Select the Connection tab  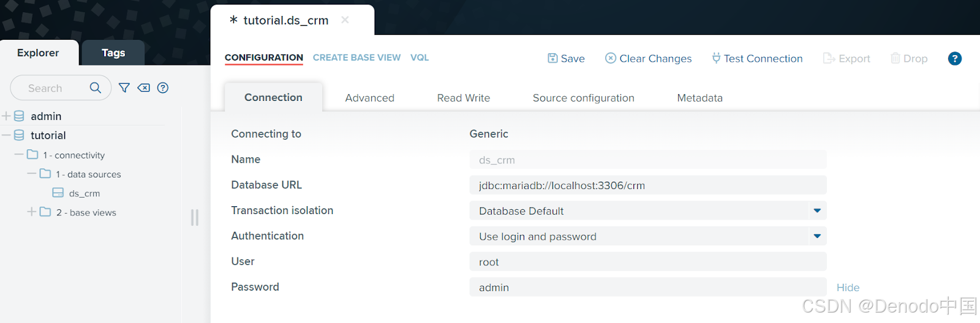coord(273,97)
